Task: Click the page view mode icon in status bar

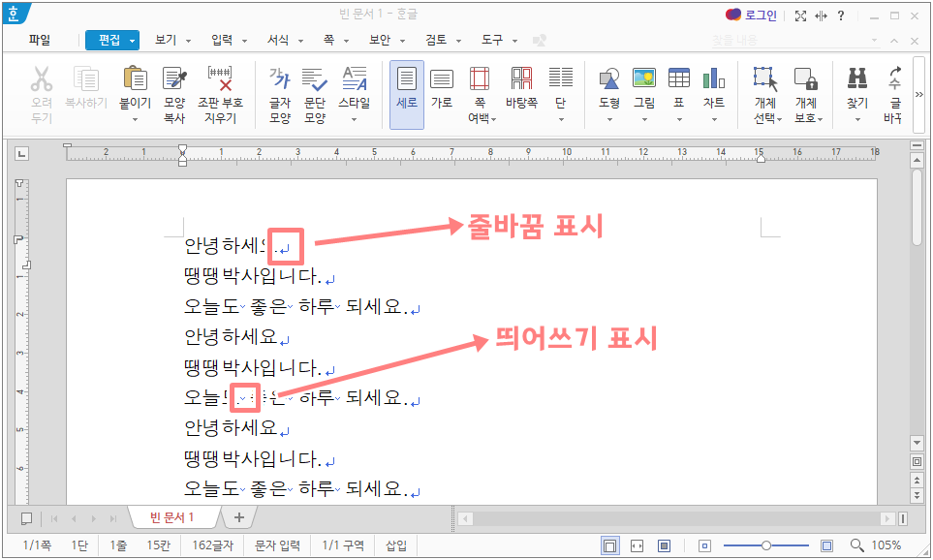Action: pos(609,545)
